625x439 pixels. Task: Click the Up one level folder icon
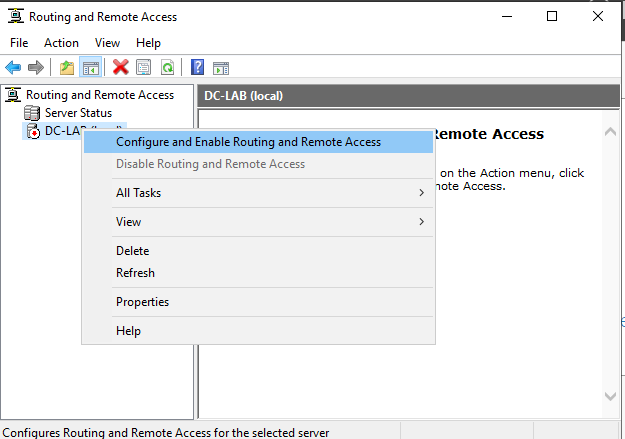(x=67, y=67)
